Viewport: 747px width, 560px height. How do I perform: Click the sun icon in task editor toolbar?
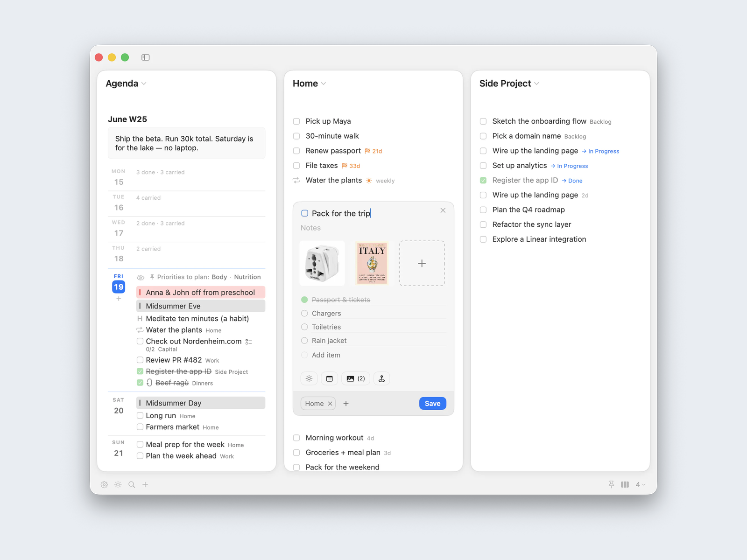pos(309,378)
